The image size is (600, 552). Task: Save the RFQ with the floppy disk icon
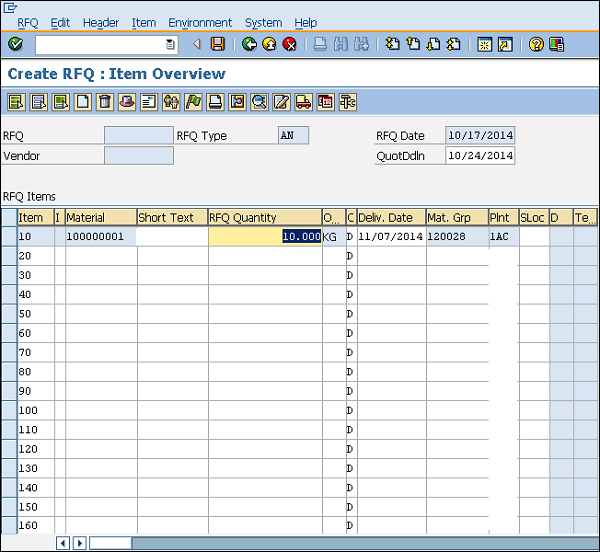tap(217, 44)
